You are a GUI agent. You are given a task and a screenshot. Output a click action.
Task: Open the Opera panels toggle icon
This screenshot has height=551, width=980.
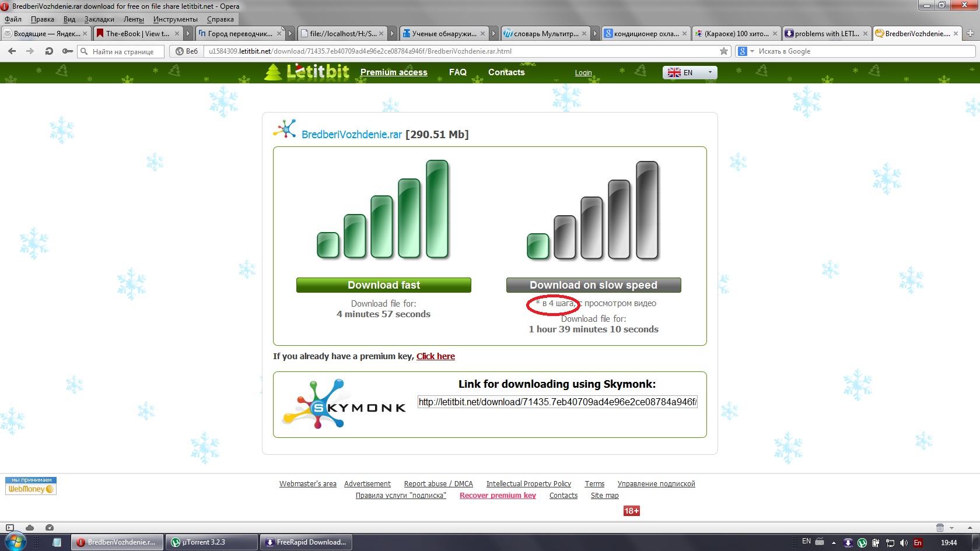pyautogui.click(x=10, y=527)
